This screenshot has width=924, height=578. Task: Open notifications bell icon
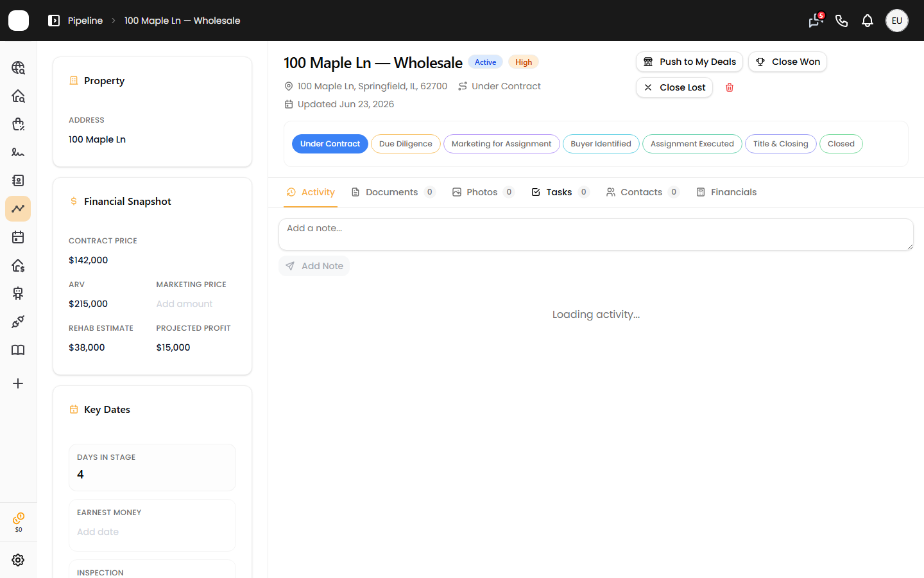pyautogui.click(x=868, y=21)
